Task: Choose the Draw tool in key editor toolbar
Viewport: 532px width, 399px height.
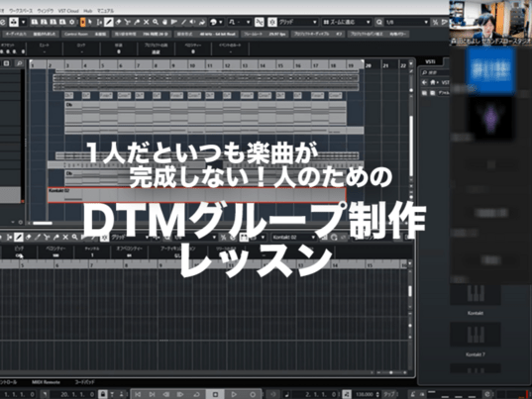Action: click(18, 237)
